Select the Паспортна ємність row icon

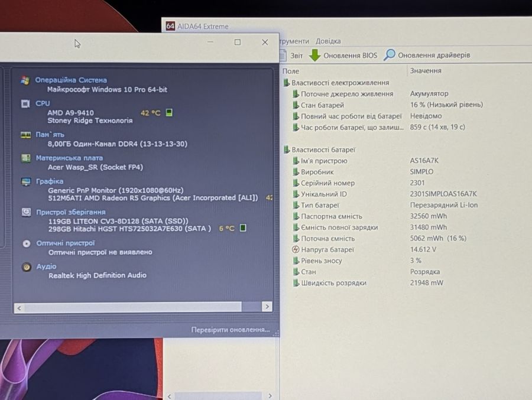[x=296, y=216]
